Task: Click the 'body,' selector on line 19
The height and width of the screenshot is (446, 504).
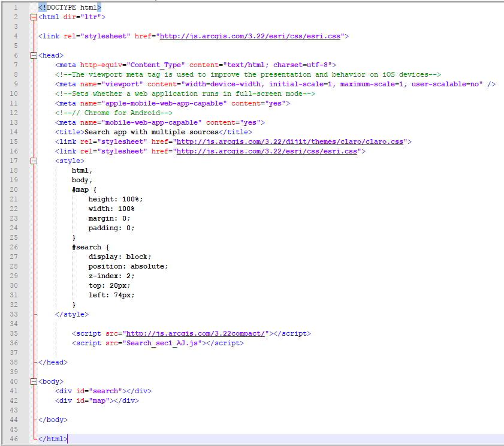Action: click(82, 180)
